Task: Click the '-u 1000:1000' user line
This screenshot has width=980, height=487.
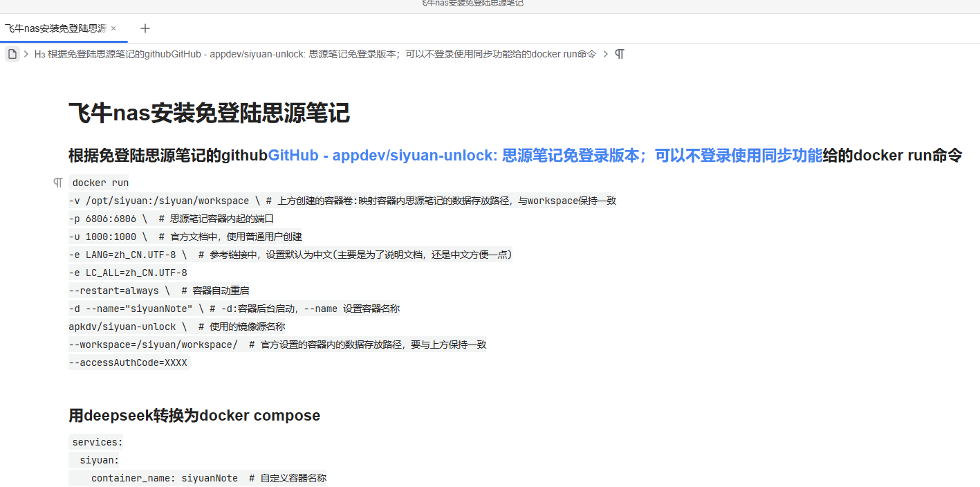Action: click(185, 237)
